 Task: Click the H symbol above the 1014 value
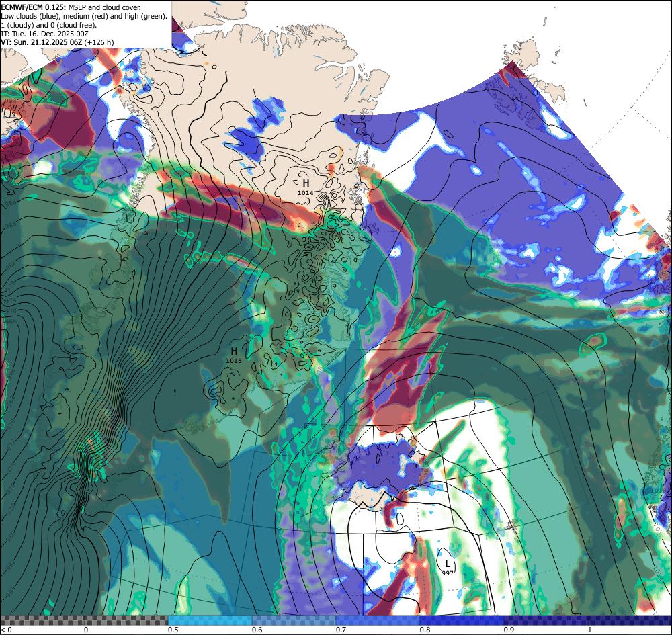coord(306,183)
